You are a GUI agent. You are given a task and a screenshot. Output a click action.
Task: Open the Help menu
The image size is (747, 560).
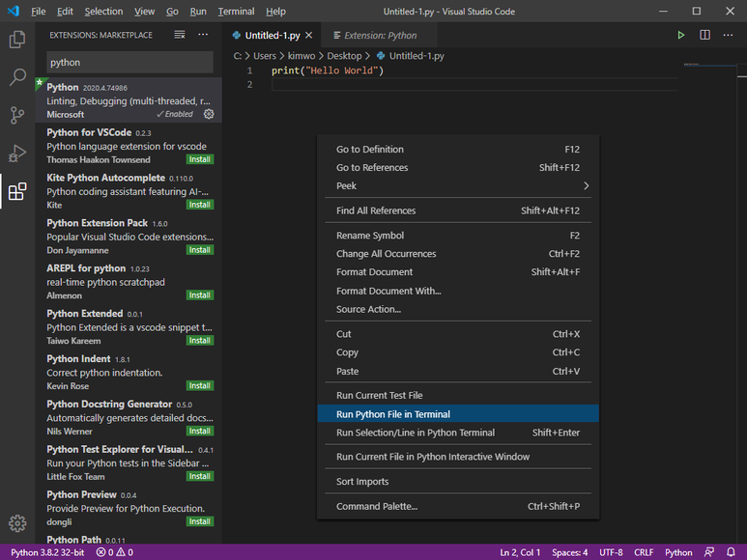(275, 12)
